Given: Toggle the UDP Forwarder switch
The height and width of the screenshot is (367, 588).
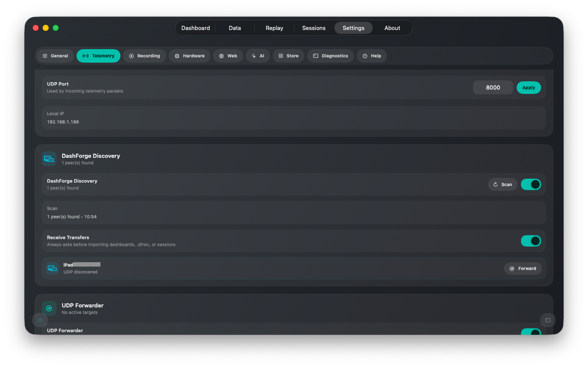Looking at the screenshot, I should point(531,332).
